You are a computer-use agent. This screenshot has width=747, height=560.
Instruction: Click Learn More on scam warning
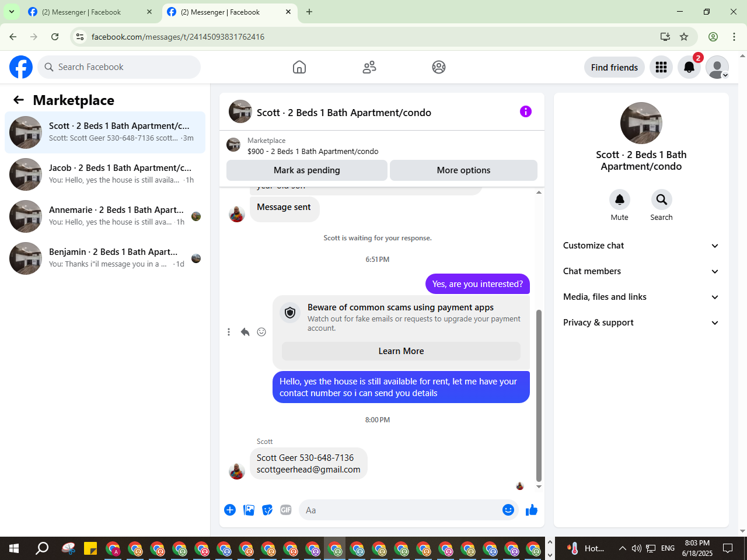coord(401,351)
